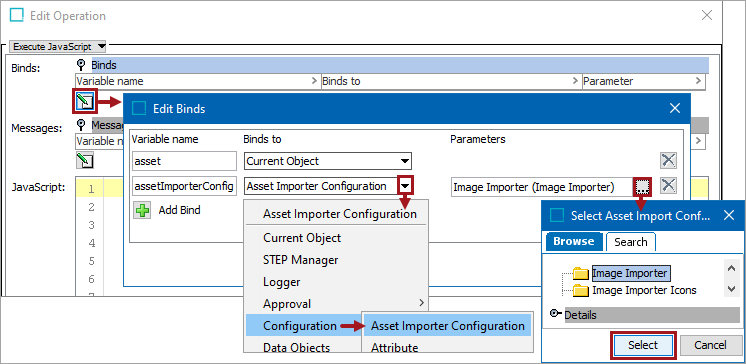Remove the asset bind row

(668, 161)
